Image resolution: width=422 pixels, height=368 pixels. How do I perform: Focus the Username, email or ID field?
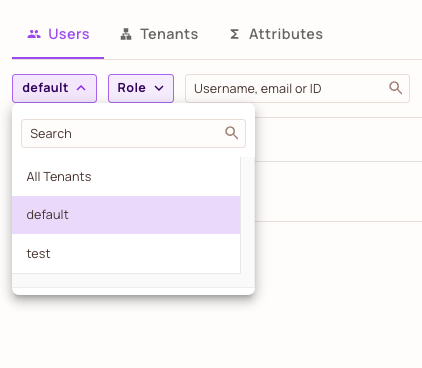(x=297, y=88)
